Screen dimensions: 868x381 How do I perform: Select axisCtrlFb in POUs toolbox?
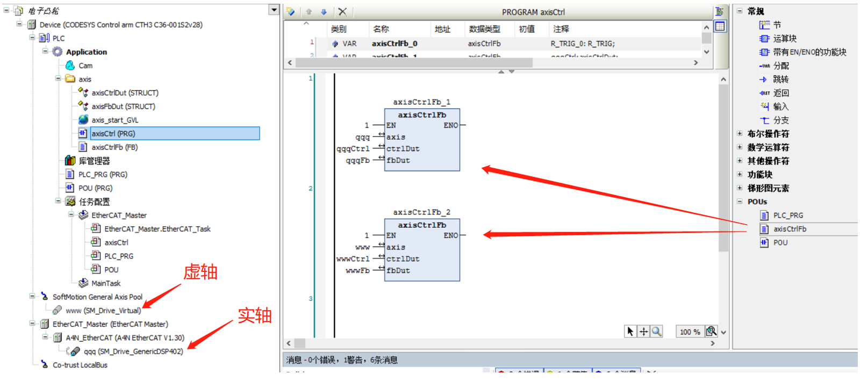790,229
